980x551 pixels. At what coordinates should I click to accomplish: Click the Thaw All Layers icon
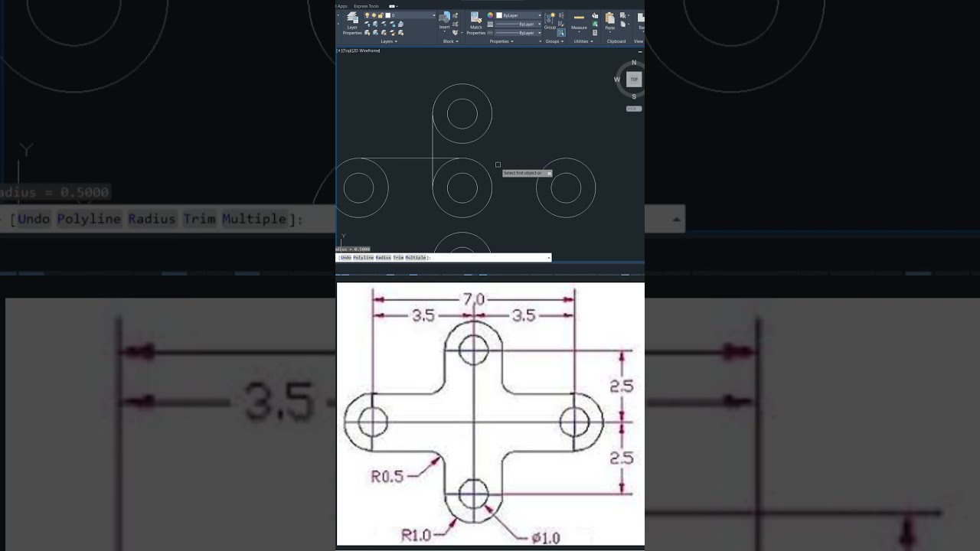coord(384,33)
